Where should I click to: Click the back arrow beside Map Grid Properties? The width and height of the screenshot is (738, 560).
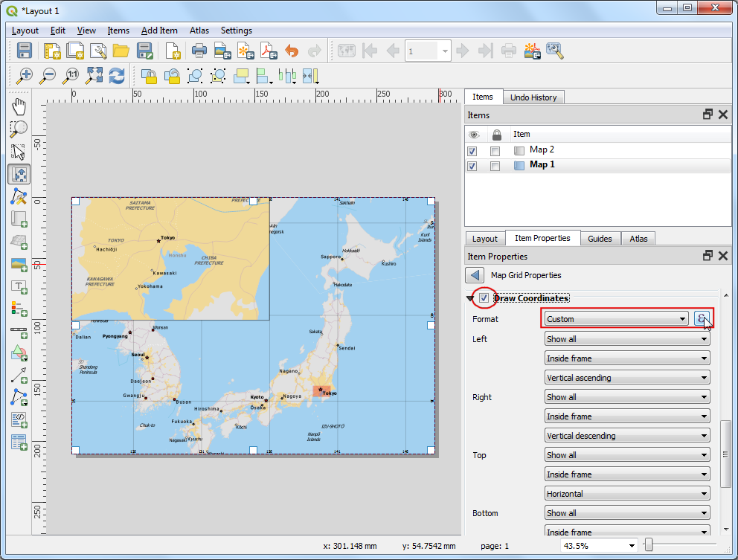point(476,275)
